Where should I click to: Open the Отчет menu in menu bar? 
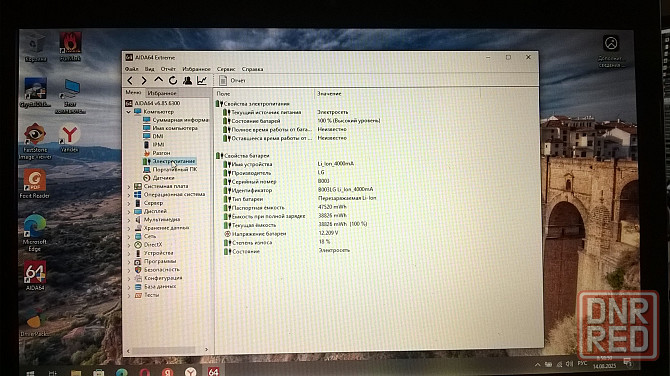click(168, 69)
